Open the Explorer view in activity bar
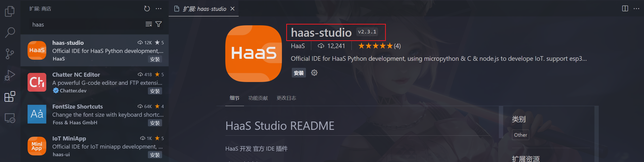 pyautogui.click(x=10, y=11)
